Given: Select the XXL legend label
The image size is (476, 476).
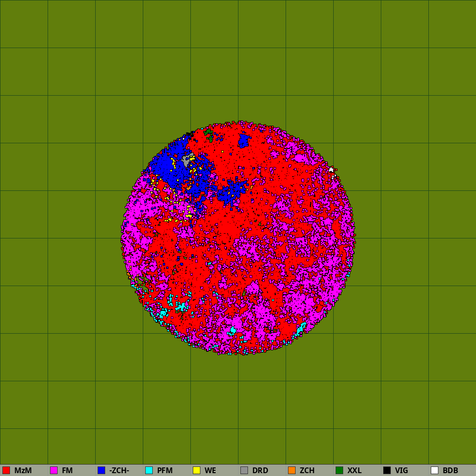Looking at the screenshot, I should 355,471.
